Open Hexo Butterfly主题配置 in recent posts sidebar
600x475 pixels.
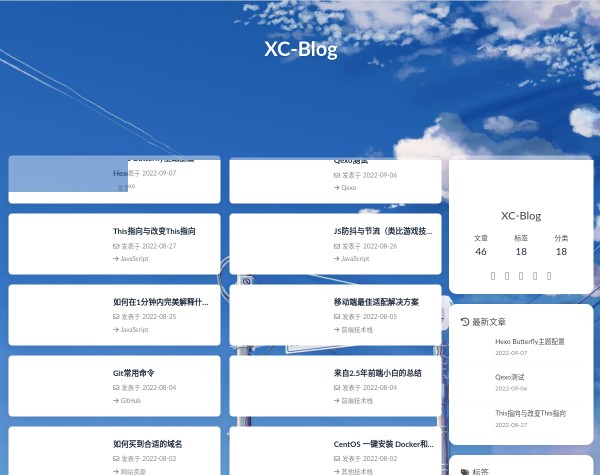[530, 341]
